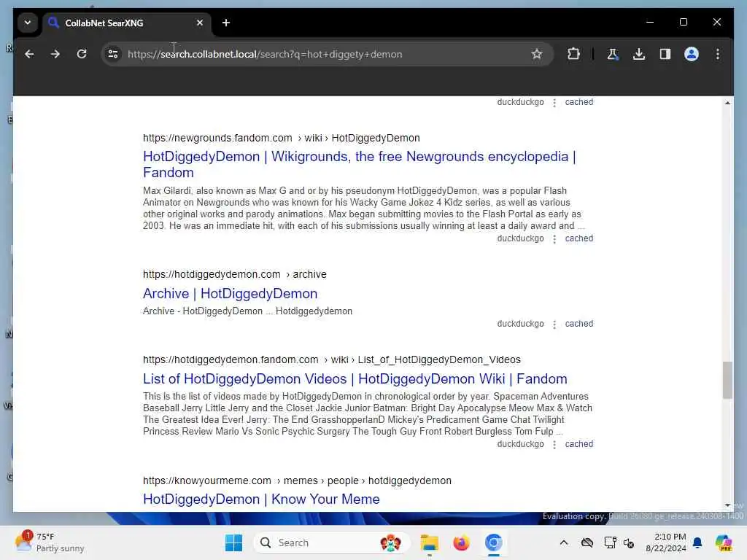Click duckduckgo label under Wikigrounds result

pos(520,238)
